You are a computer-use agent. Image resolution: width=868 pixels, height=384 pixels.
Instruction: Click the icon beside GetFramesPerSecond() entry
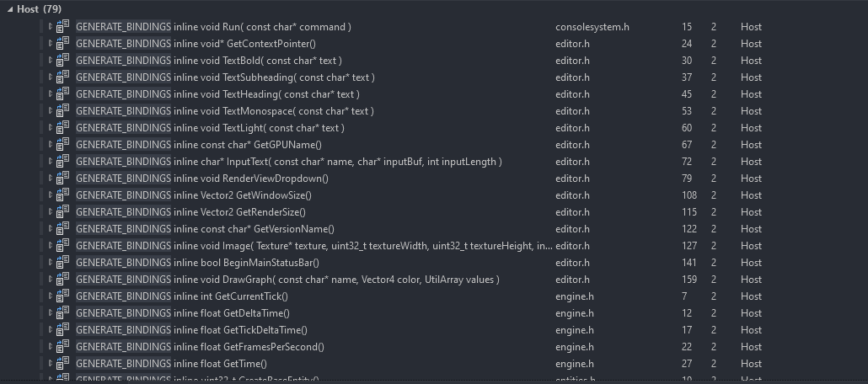(63, 346)
